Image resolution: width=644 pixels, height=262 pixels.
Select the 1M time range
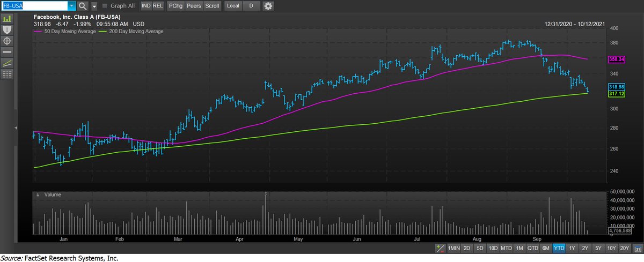tap(519, 249)
